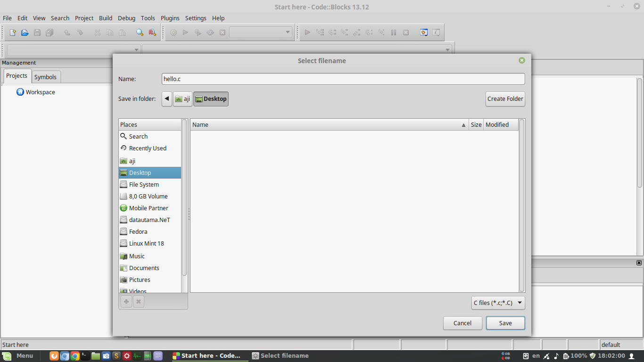Click the Open file toolbar icon

pos(25,33)
